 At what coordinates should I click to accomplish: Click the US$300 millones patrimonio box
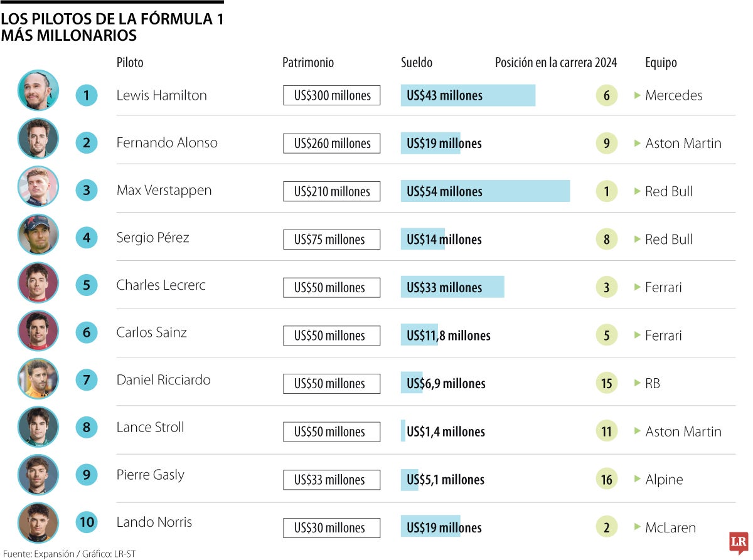[331, 95]
